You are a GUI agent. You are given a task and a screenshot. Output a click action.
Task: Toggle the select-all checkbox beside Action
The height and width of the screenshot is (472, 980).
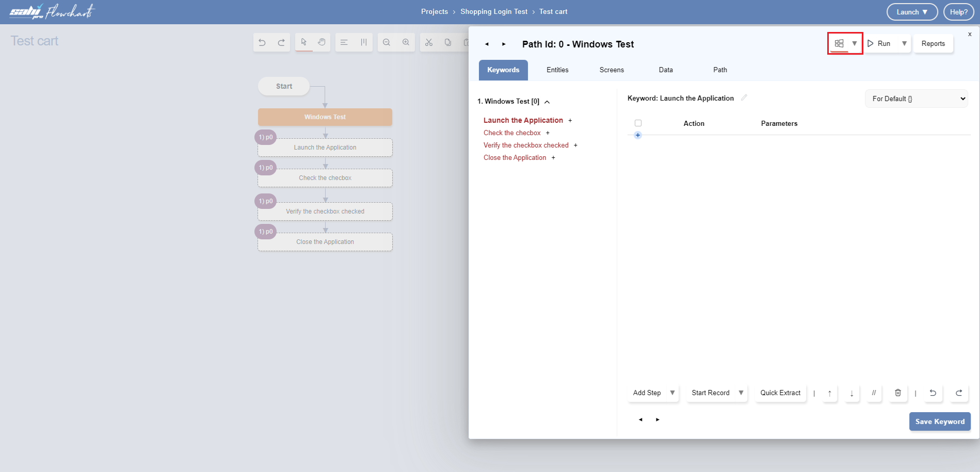(638, 123)
